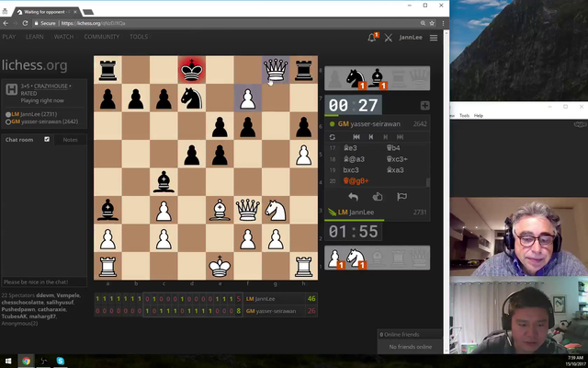Select the white knight on g3
The width and height of the screenshot is (588, 368).
[276, 210]
